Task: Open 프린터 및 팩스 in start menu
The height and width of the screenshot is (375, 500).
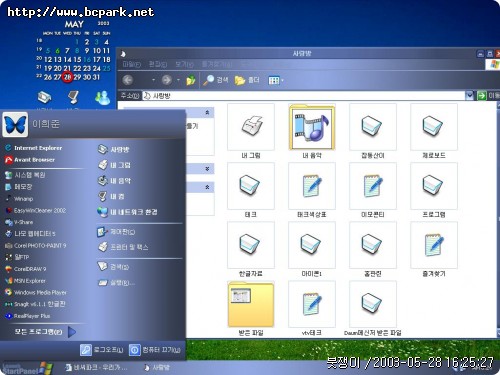Action: click(x=123, y=247)
